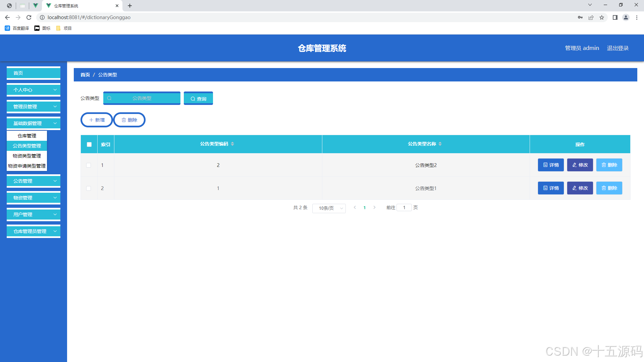This screenshot has width=644, height=362.
Task: Open the browser profile avatar icon
Action: coord(626,17)
